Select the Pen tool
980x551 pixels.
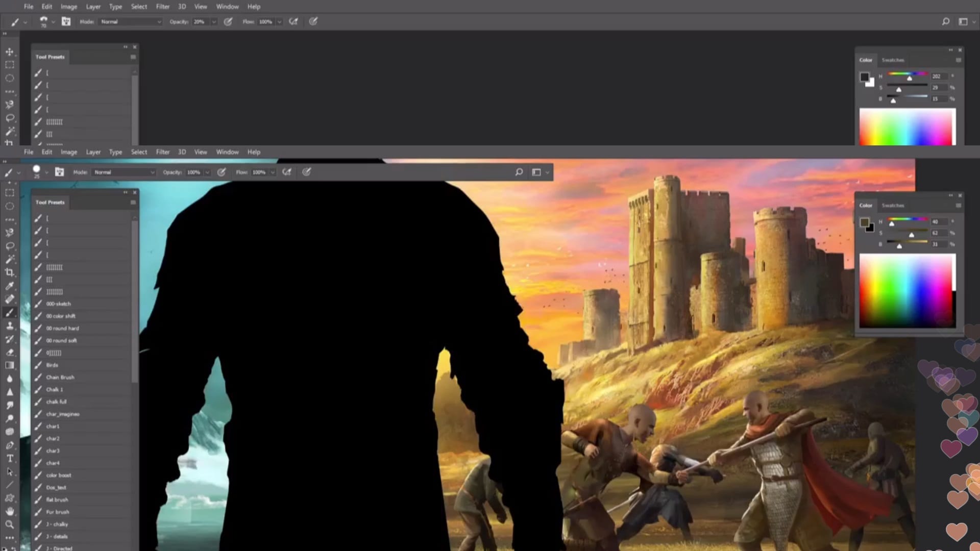10,445
